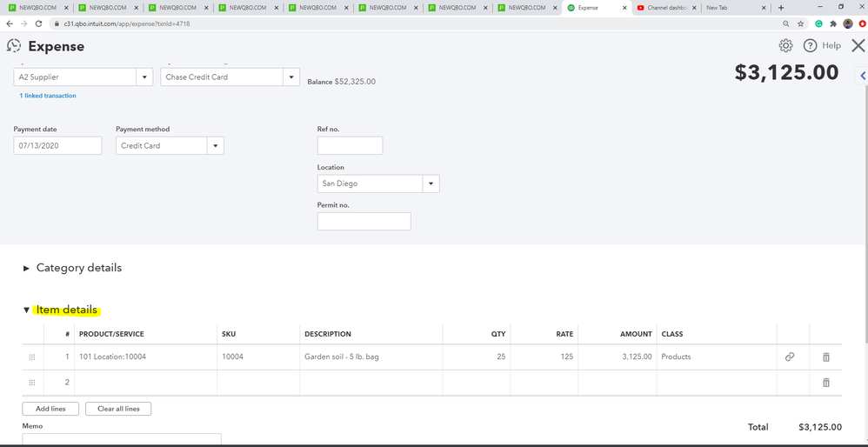The image size is (868, 447).
Task: Switch to the first NEWQBO.COM tab
Action: (x=37, y=9)
